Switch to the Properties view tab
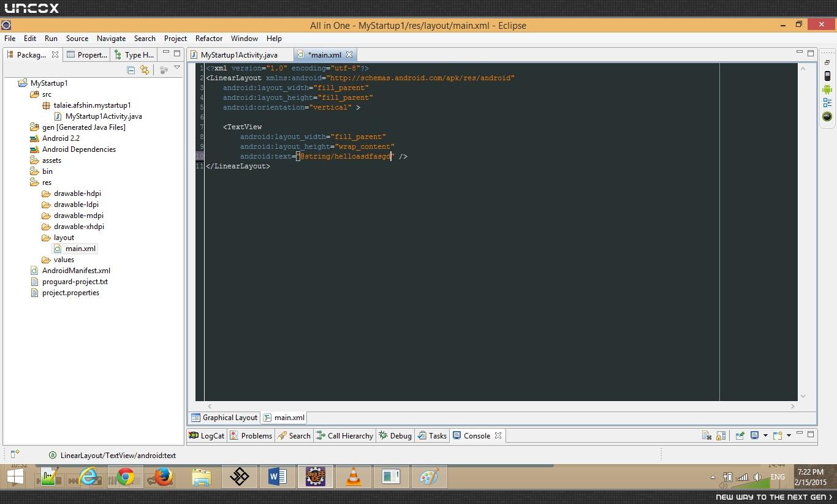This screenshot has height=504, width=837. pos(87,55)
